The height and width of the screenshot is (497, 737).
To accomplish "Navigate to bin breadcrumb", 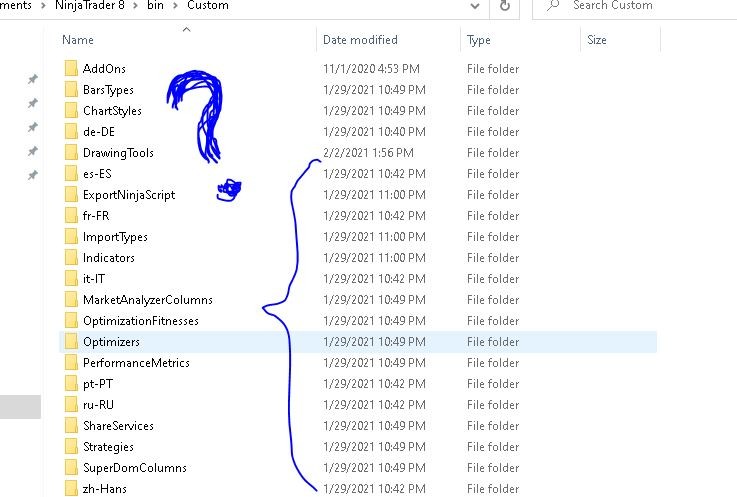I will [x=155, y=5].
